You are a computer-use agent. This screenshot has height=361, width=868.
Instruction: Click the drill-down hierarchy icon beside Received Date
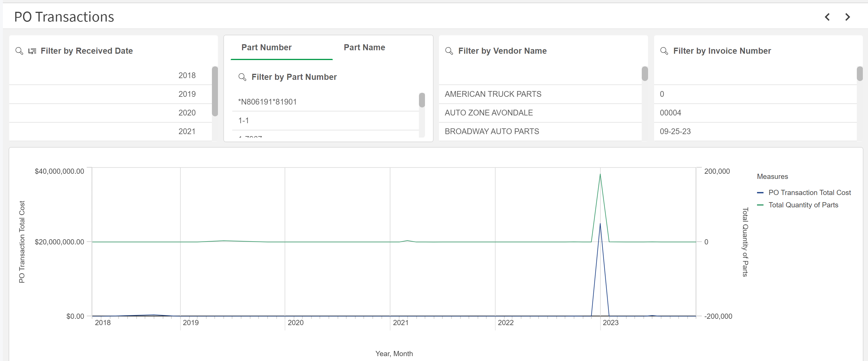(32, 51)
